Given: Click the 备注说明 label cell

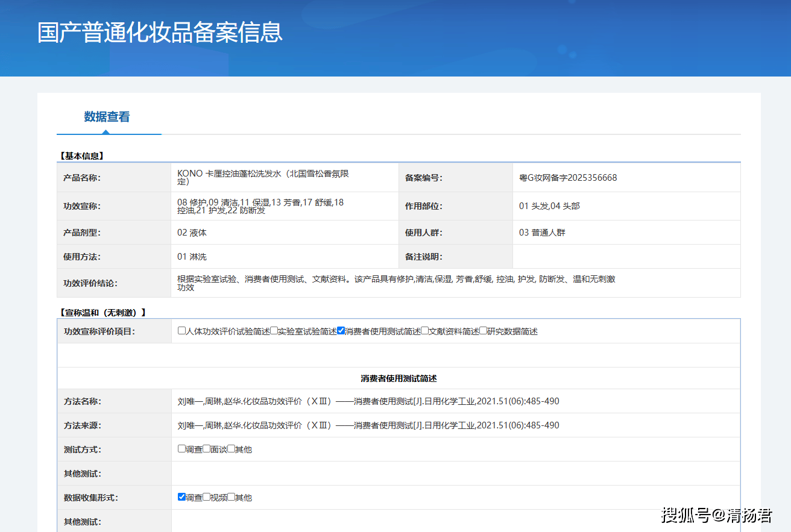Looking at the screenshot, I should [456, 257].
